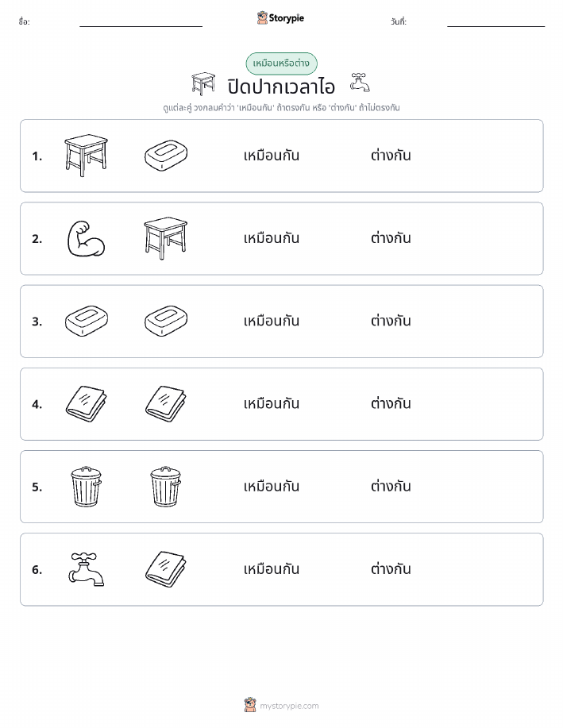Click the faucet icon beside the title
The image size is (563, 728).
[x=360, y=83]
